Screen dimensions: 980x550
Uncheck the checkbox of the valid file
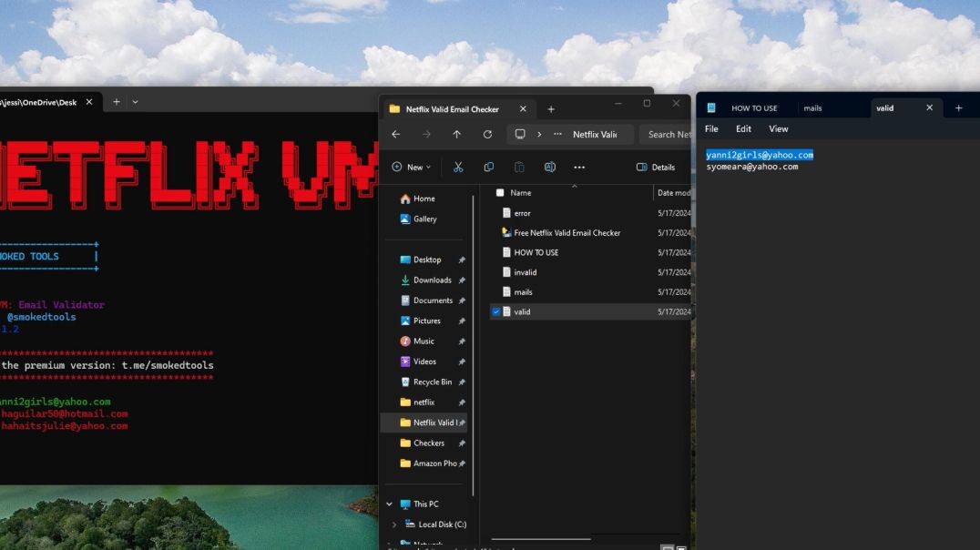496,311
